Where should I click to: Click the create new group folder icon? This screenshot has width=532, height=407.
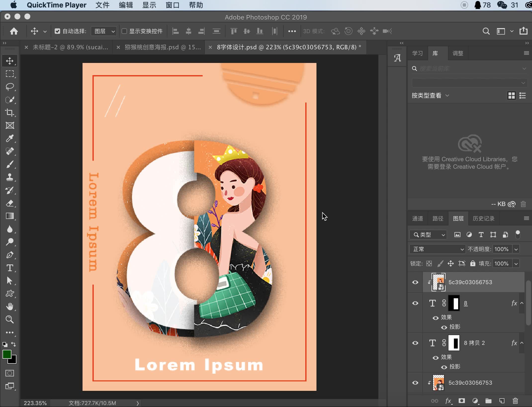tap(488, 401)
